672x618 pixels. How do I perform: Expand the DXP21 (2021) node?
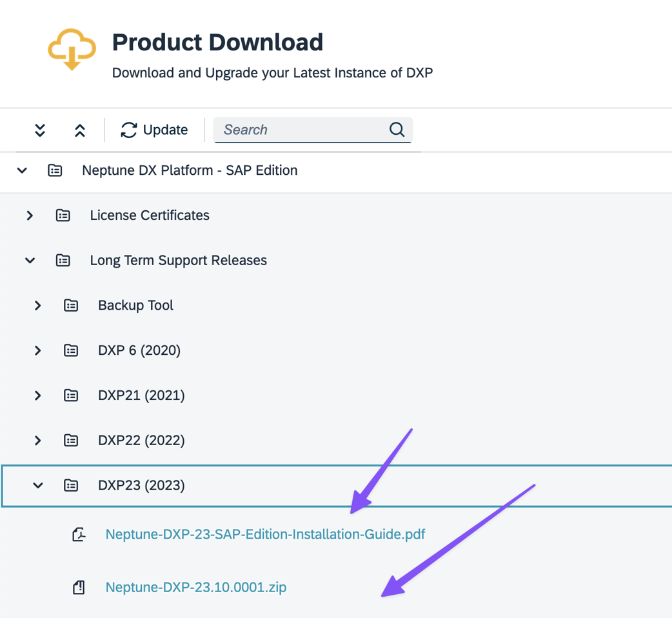point(37,395)
